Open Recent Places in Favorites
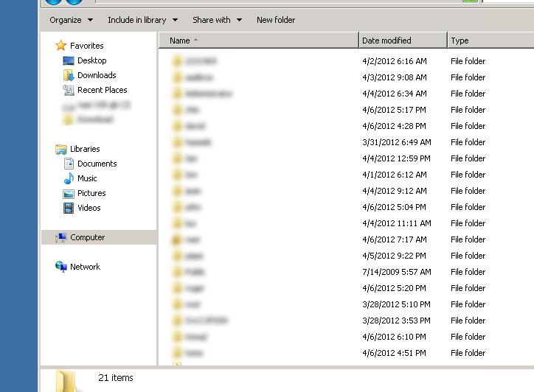Image resolution: width=534 pixels, height=392 pixels. click(x=102, y=90)
